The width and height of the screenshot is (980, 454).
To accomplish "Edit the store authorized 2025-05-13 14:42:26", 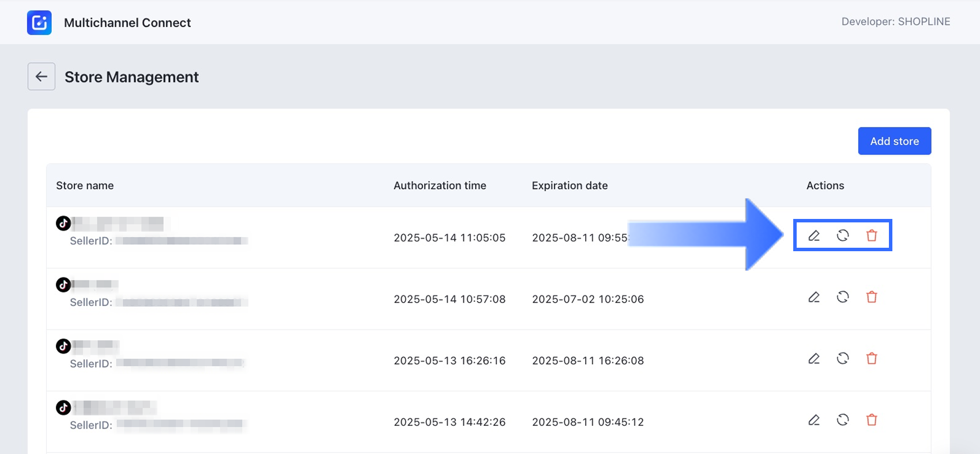I will point(814,420).
